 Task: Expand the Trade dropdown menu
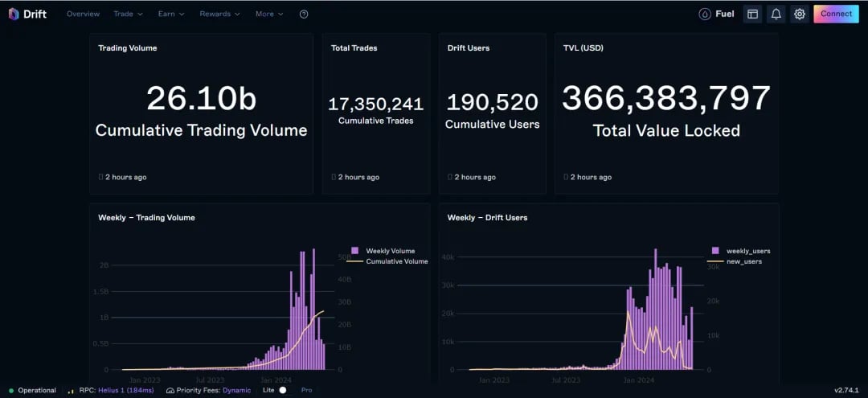click(129, 14)
